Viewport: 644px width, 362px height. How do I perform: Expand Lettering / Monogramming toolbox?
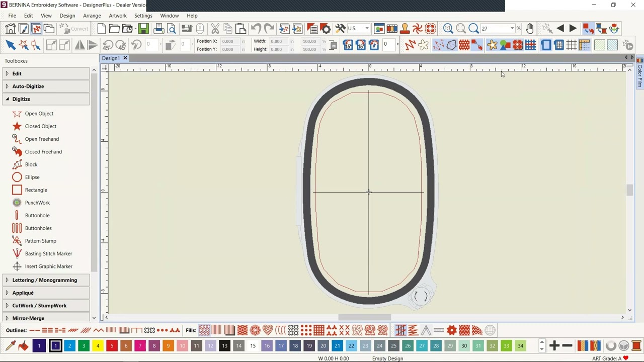click(45, 280)
